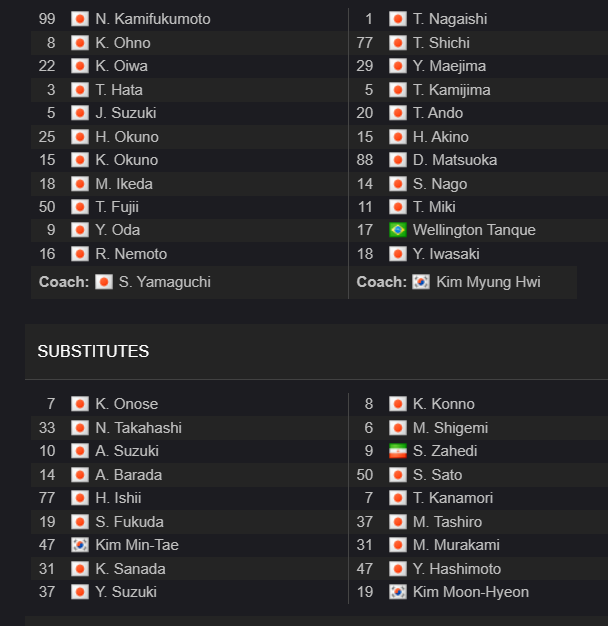The width and height of the screenshot is (608, 626).
Task: Select R. Nemoto in starting lineup
Action: (x=131, y=254)
